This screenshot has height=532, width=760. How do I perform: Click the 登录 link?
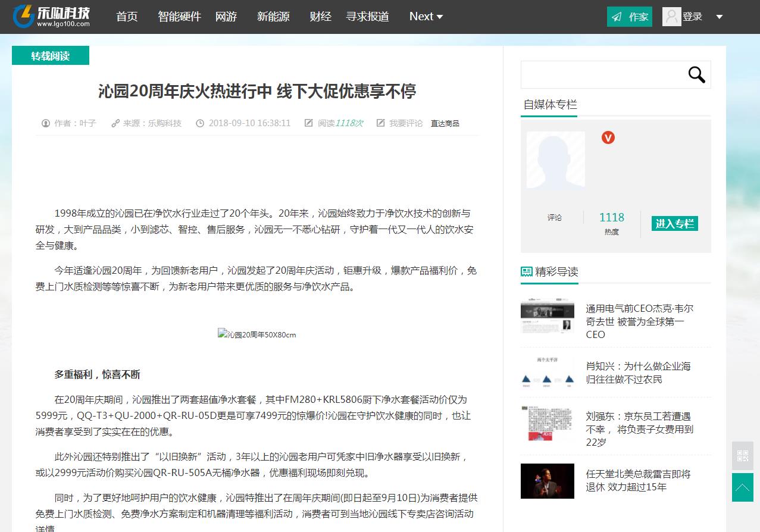[x=693, y=17]
